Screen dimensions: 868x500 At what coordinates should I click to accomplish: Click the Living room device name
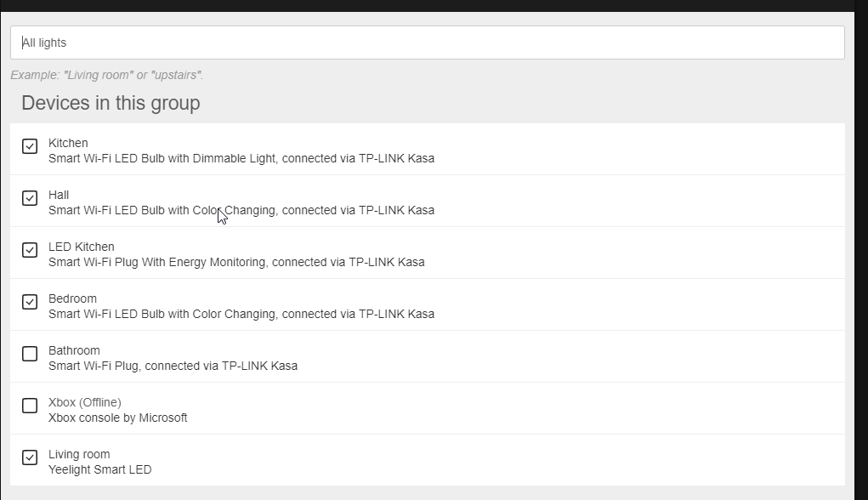tap(79, 454)
